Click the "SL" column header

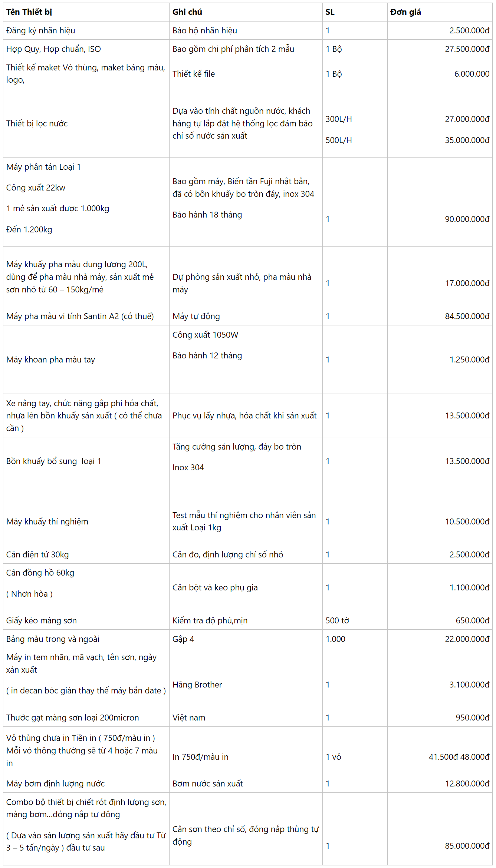[x=330, y=12]
